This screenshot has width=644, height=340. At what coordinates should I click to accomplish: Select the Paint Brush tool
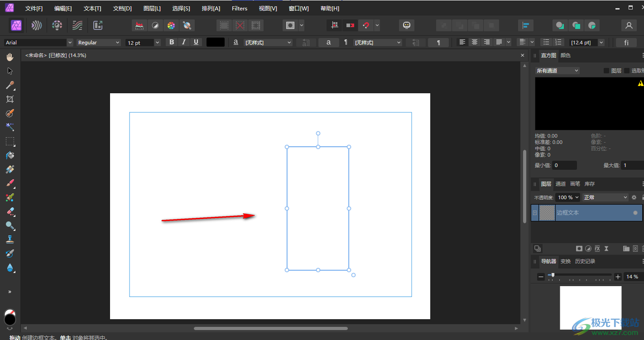click(10, 183)
